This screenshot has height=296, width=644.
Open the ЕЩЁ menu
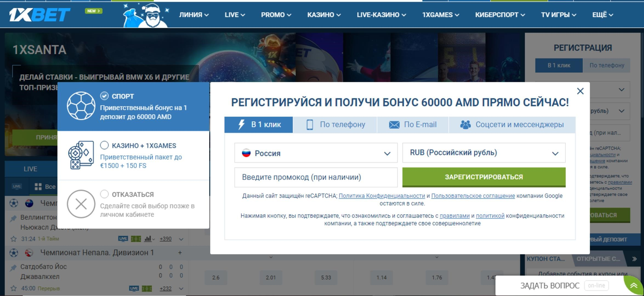coord(603,15)
